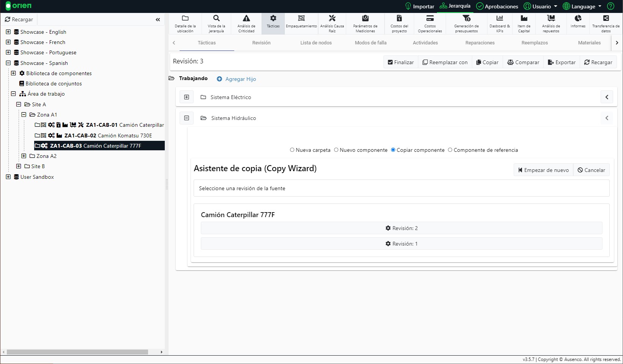This screenshot has height=364, width=623.
Task: Select the Nuevo componente radio option
Action: [x=336, y=150]
